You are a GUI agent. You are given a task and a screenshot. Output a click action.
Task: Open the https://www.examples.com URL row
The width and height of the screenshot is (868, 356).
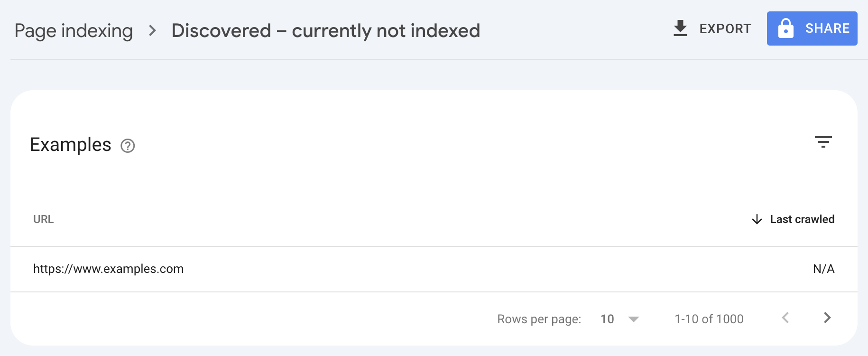[109, 269]
